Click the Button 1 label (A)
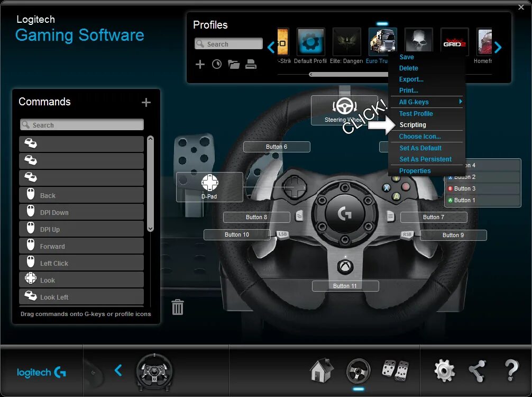The width and height of the screenshot is (532, 397). point(483,201)
